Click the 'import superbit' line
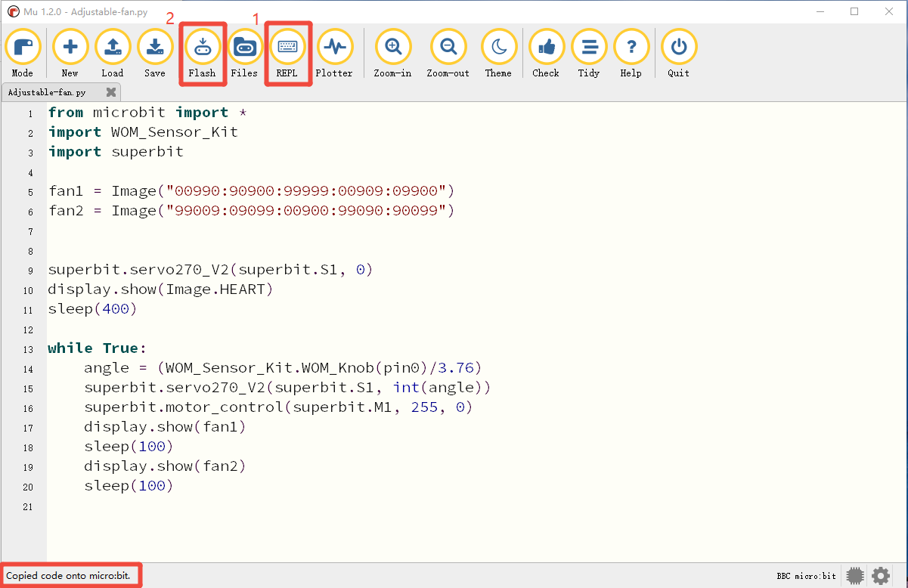The width and height of the screenshot is (908, 588). point(116,152)
